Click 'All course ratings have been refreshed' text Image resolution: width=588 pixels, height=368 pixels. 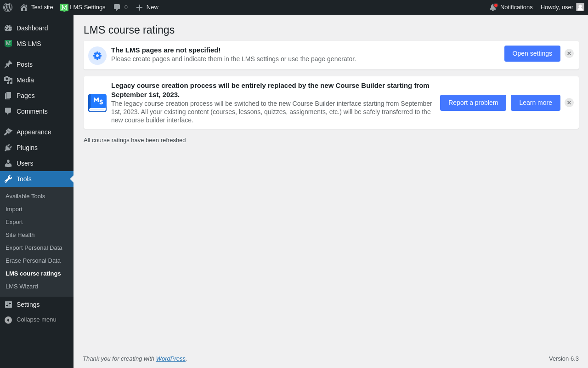tap(135, 140)
